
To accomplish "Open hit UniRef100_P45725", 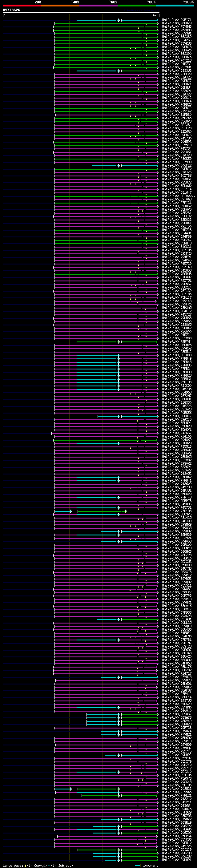I will [176, 846].
